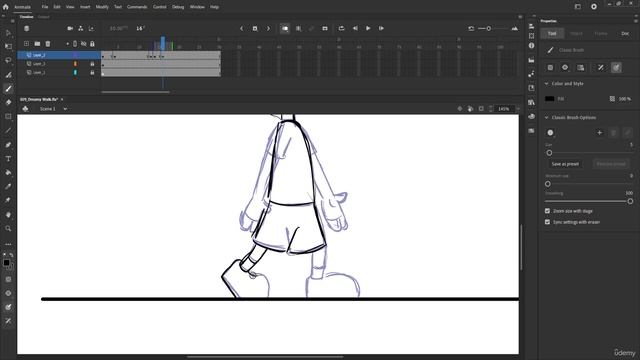Screen dimensions: 640x360
Task: Select the Line tool
Action: 8,130
